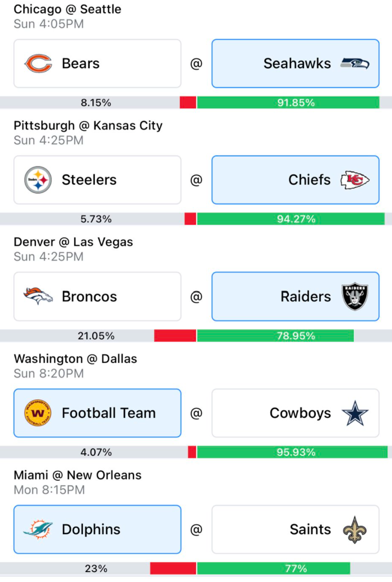Click the Pittsburgh Steelers logo
Screen dimensions: 392x582
[x=38, y=180]
